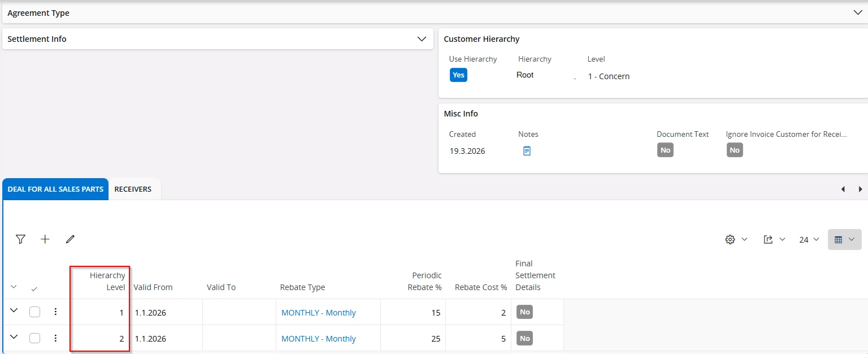
Task: Open the page size 24 dropdown
Action: [x=809, y=240]
